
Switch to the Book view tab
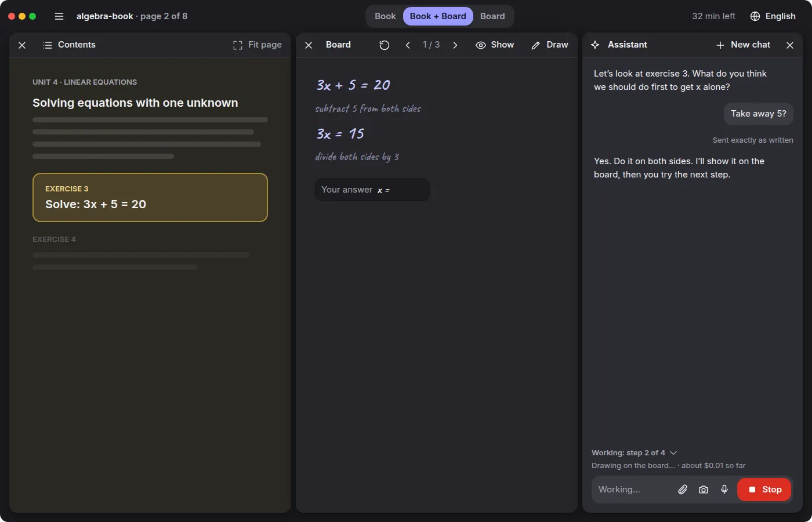385,16
